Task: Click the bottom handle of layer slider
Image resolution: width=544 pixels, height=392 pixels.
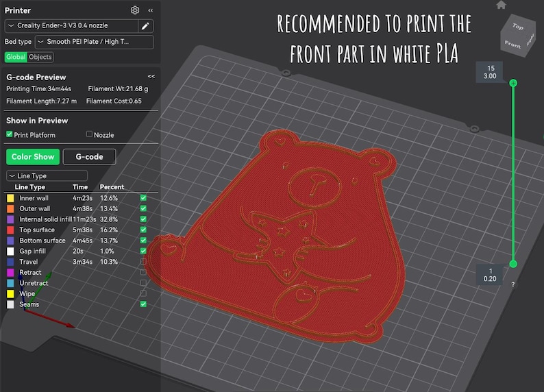Action: pos(513,264)
